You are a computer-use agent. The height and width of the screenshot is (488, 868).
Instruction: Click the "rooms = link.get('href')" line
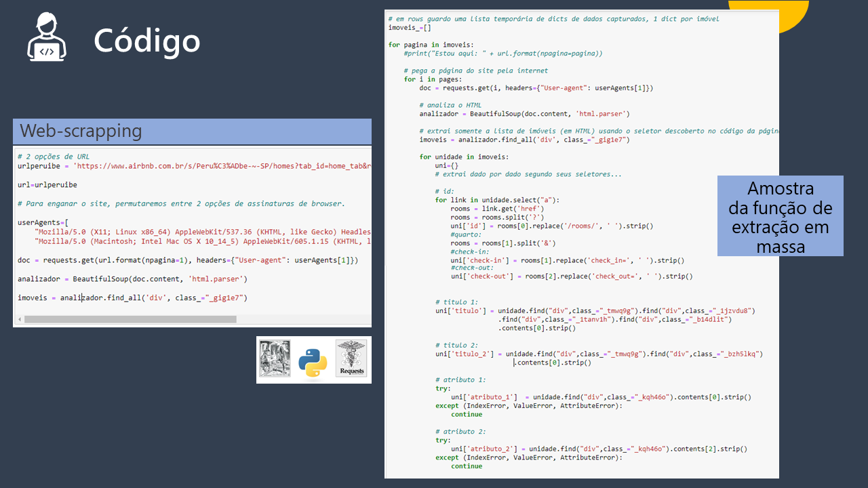[498, 209]
